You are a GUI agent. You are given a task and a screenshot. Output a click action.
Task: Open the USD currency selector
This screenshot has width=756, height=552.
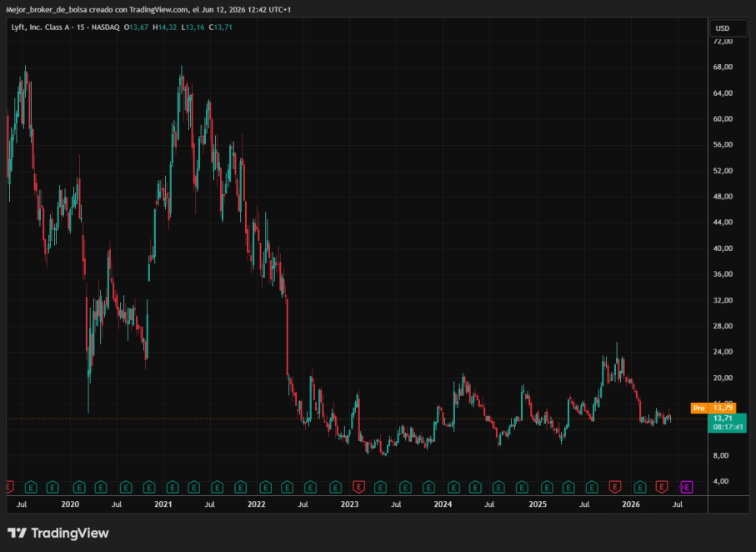(x=728, y=28)
